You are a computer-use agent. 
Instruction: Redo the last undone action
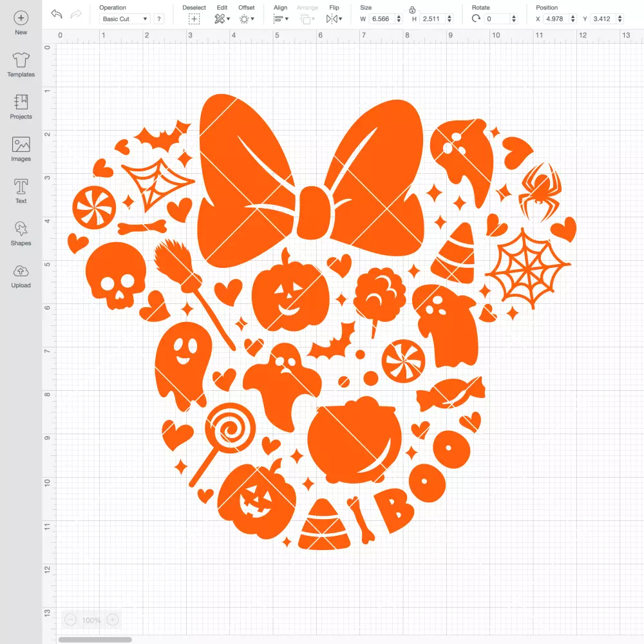pos(76,14)
